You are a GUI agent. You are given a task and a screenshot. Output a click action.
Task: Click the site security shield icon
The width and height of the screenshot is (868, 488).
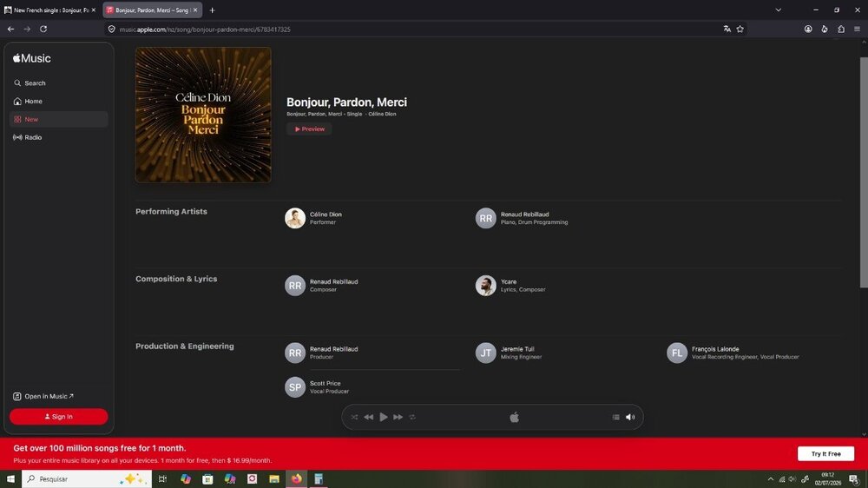(x=112, y=29)
